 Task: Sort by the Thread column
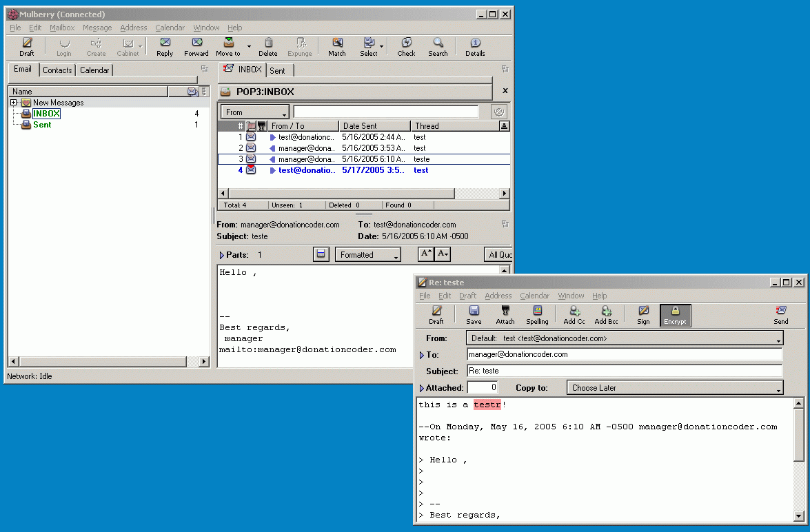(455, 126)
